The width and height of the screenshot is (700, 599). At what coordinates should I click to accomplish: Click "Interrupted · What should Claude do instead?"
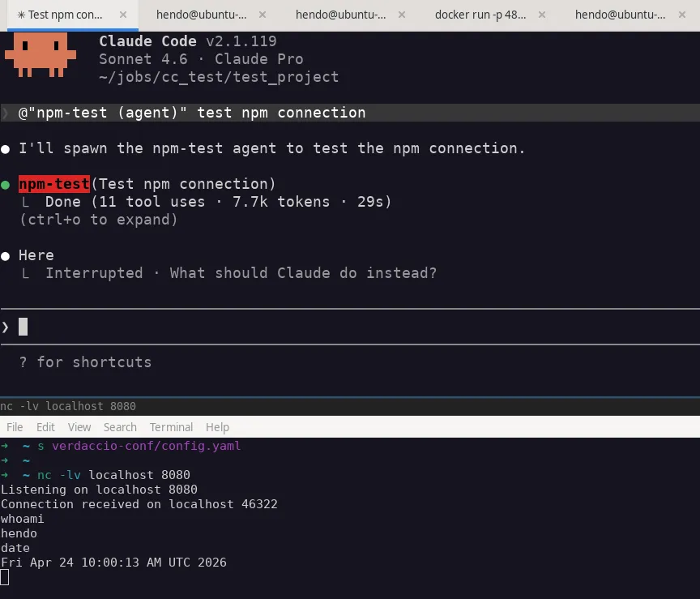[241, 273]
